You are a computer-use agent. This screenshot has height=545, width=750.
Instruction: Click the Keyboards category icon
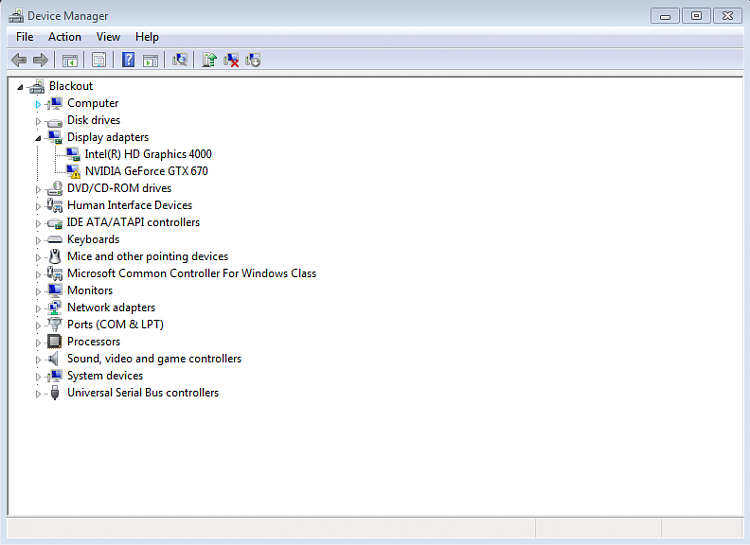[55, 239]
